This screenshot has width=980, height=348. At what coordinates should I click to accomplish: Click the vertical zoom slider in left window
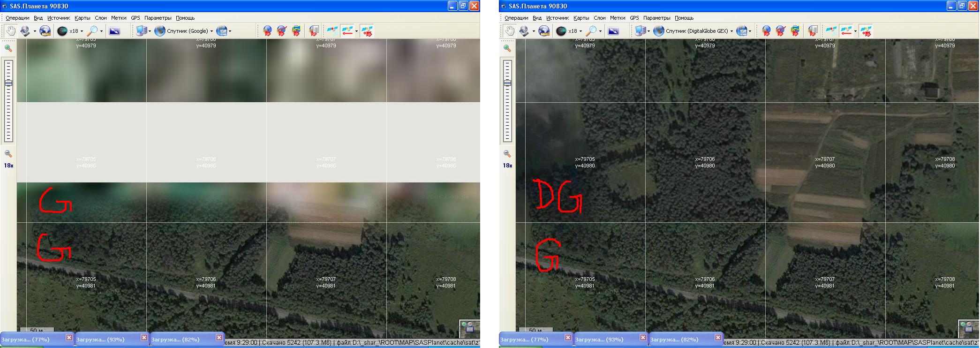pos(8,101)
